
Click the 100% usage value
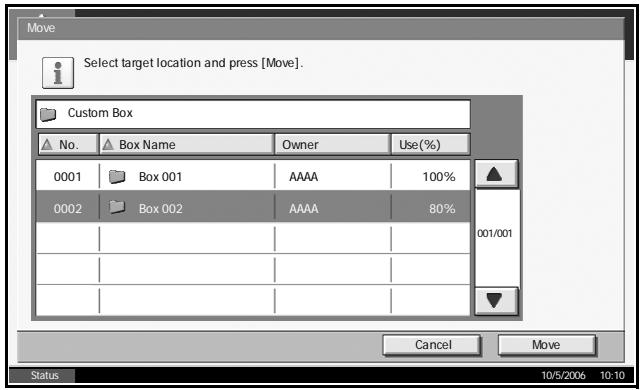pos(439,177)
